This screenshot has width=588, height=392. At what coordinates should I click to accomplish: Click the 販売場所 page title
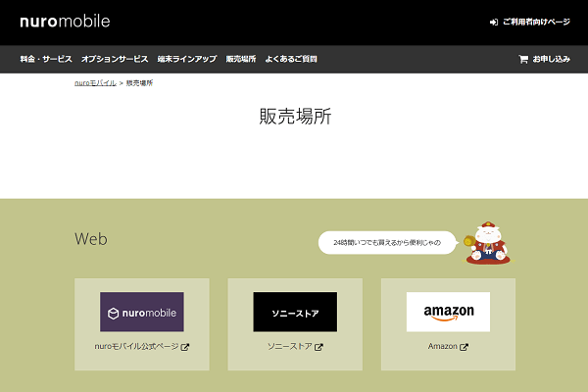[295, 117]
